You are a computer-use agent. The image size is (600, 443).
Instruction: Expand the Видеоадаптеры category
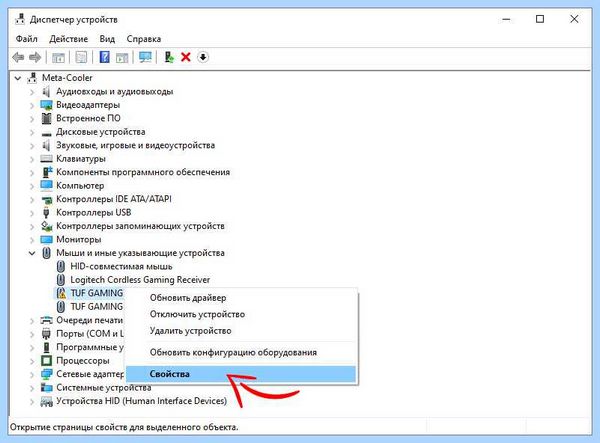click(32, 105)
